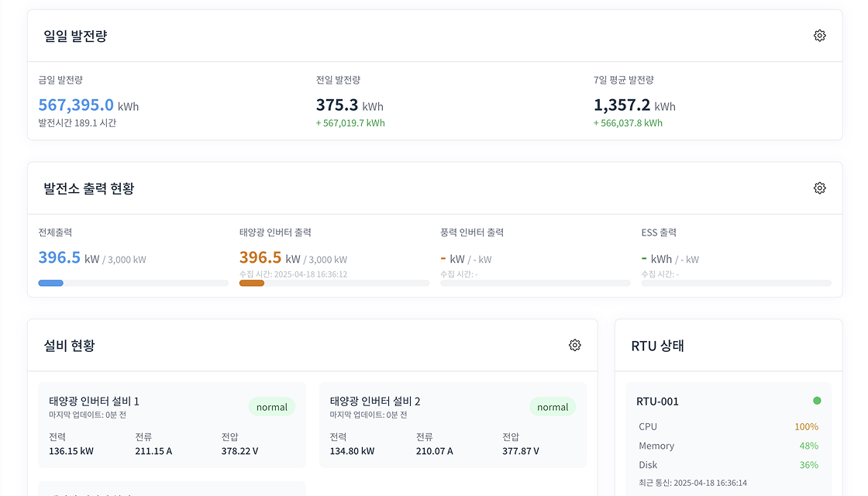Click the 378.22 V voltage value
868x496 pixels.
pos(239,451)
